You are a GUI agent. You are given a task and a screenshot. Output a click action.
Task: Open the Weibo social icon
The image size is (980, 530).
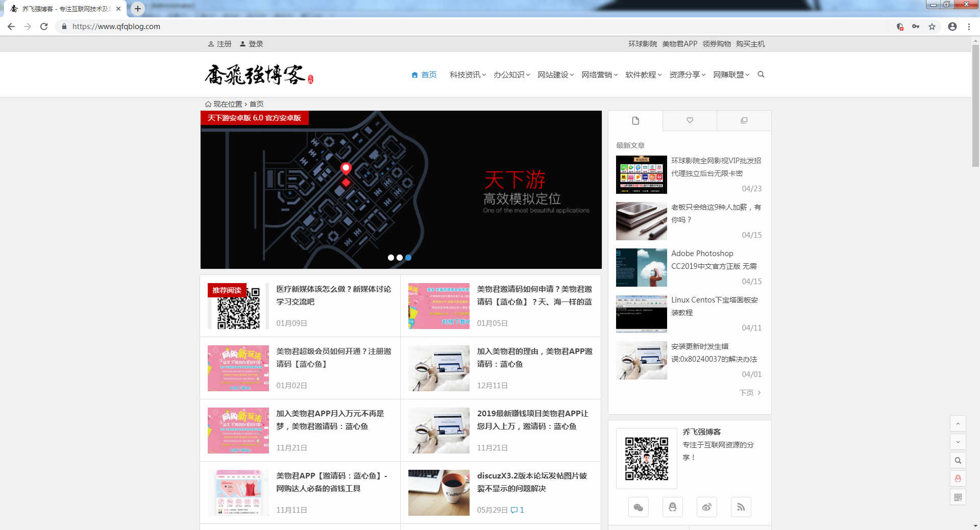click(x=706, y=507)
